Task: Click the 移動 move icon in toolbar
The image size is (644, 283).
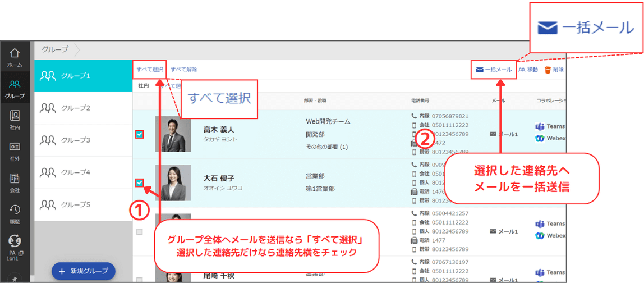Action: pos(522,70)
